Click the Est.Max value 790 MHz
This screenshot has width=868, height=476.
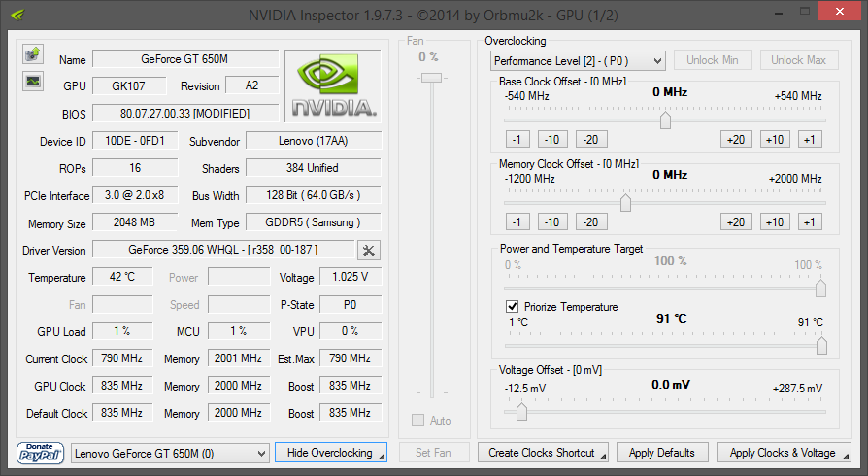[351, 357]
